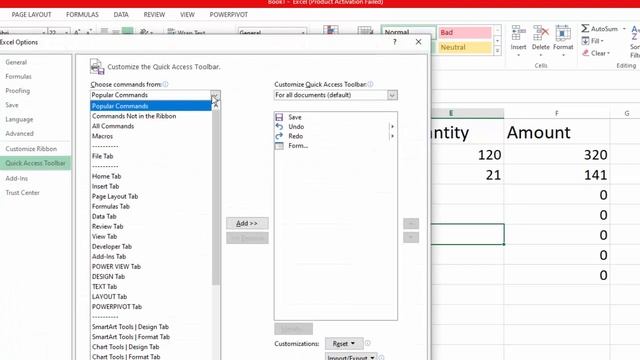Expand the Undo submenu arrow in list
The height and width of the screenshot is (360, 640).
pos(392,127)
